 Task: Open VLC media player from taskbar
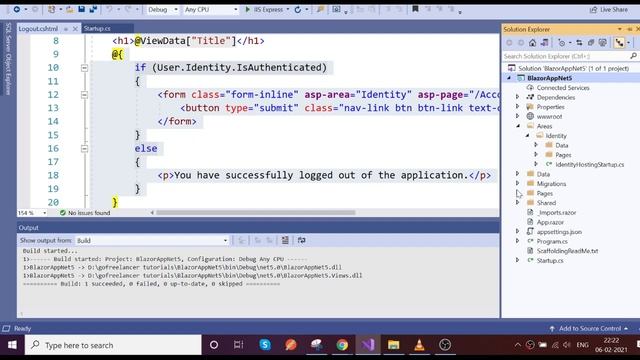(419, 345)
